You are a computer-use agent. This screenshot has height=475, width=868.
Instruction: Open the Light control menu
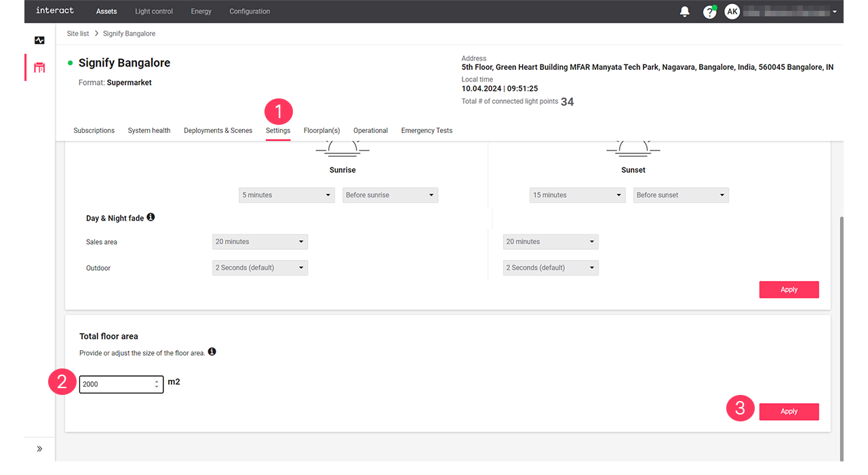pyautogui.click(x=154, y=12)
